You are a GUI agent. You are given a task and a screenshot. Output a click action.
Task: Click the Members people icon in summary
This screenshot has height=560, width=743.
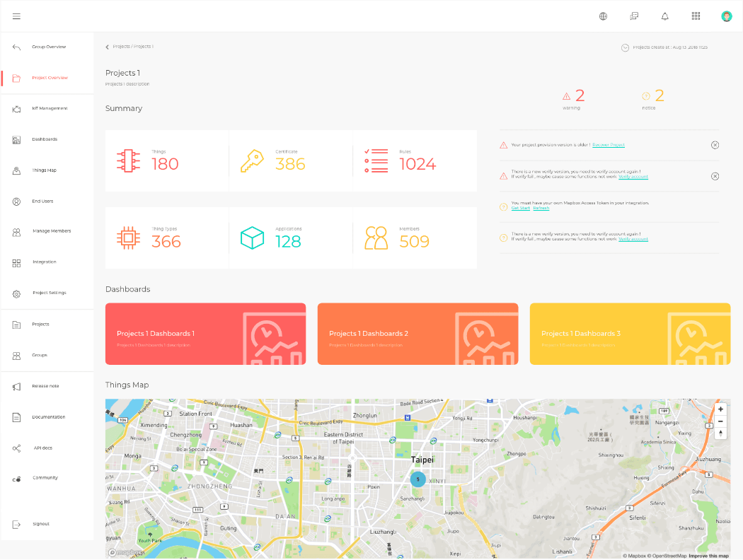pyautogui.click(x=376, y=238)
